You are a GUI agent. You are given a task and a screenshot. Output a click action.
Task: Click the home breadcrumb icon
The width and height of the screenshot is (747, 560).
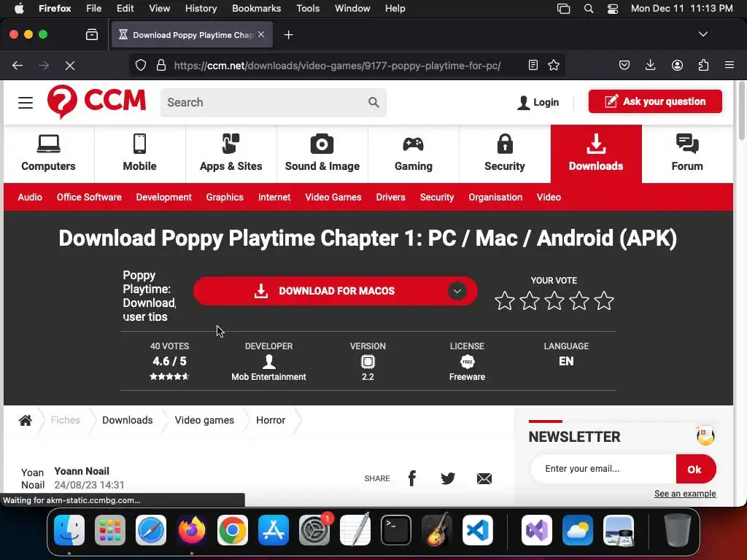pos(26,420)
